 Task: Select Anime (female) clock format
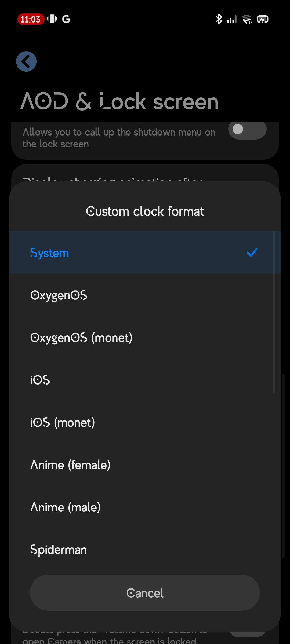[70, 465]
